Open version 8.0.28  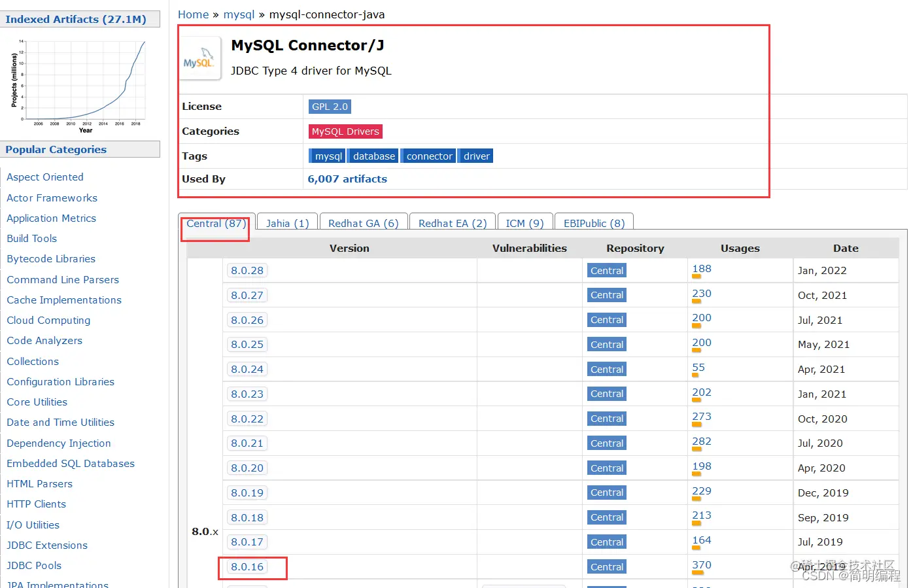247,271
